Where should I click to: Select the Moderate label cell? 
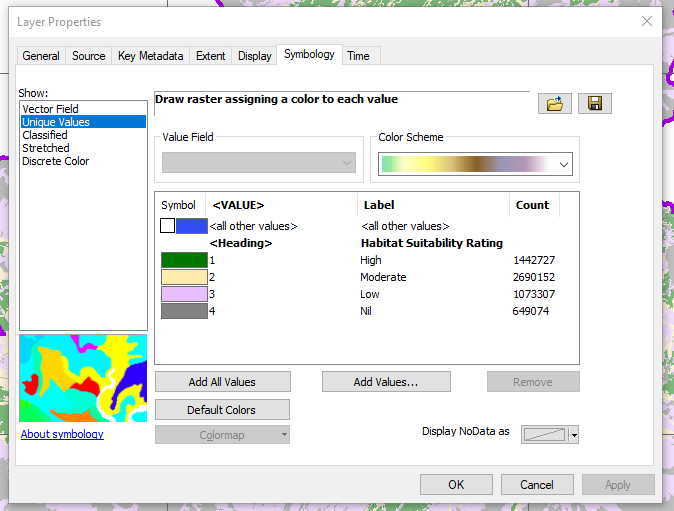(x=383, y=277)
